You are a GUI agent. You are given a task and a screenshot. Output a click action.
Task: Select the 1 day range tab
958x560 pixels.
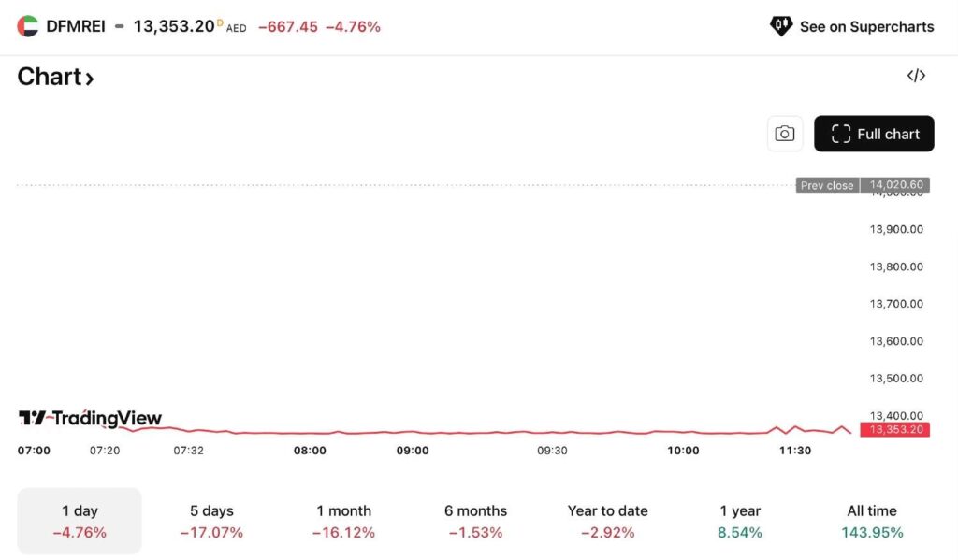click(80, 521)
